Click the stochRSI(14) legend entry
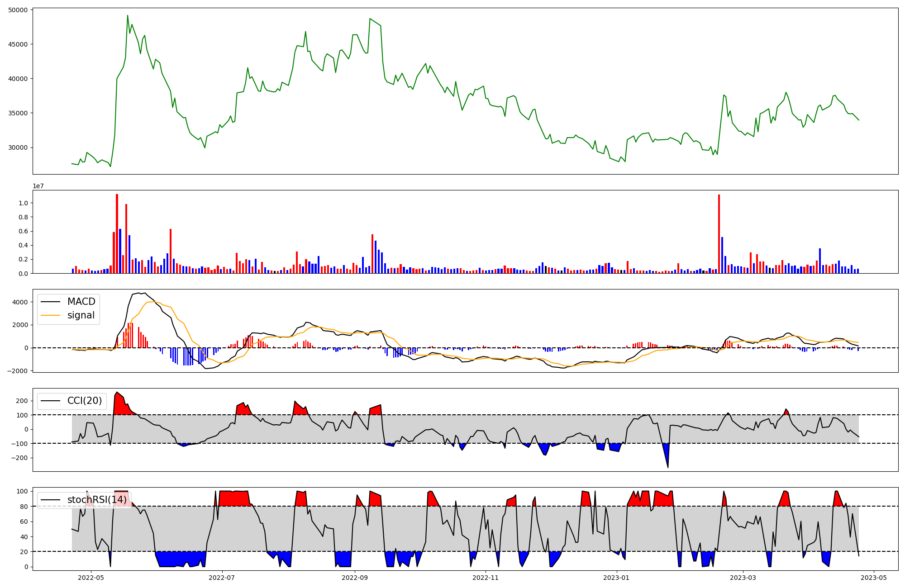The height and width of the screenshot is (588, 905). coord(97,500)
